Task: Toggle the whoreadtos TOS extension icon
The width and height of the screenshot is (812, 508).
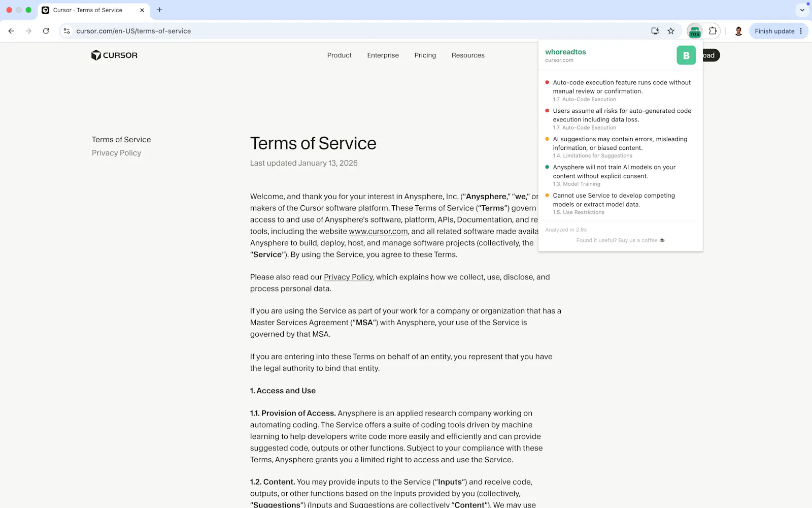Action: tap(695, 31)
